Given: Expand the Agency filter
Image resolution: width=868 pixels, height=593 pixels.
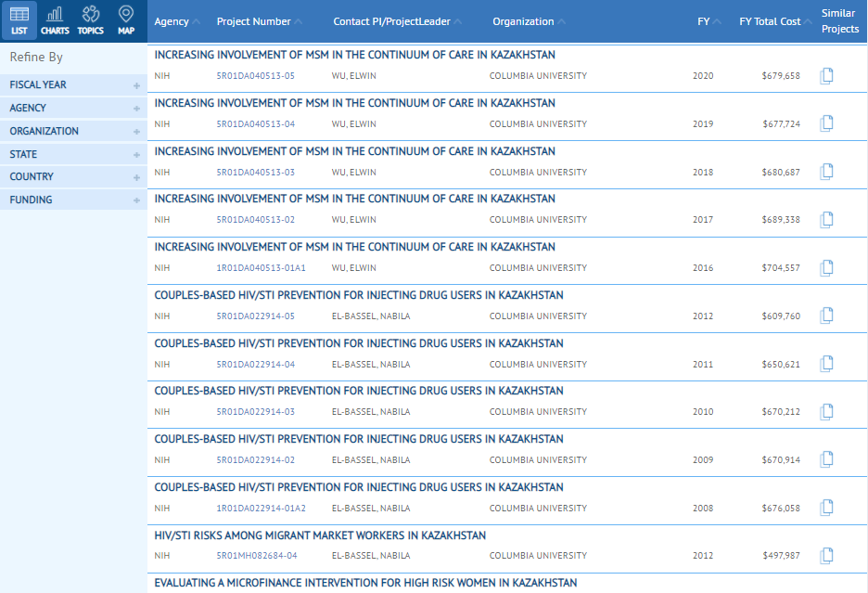Looking at the screenshot, I should 73,108.
